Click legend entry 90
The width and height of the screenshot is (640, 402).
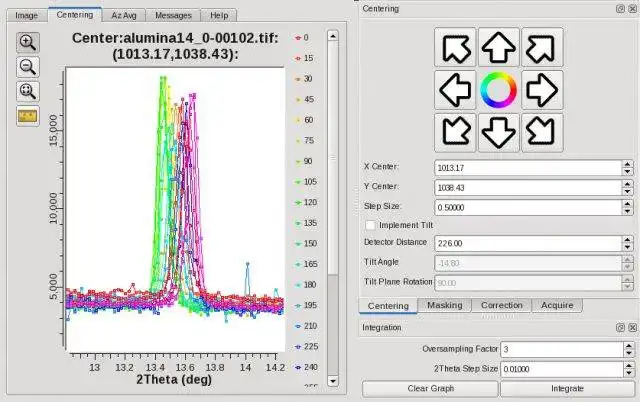[304, 161]
